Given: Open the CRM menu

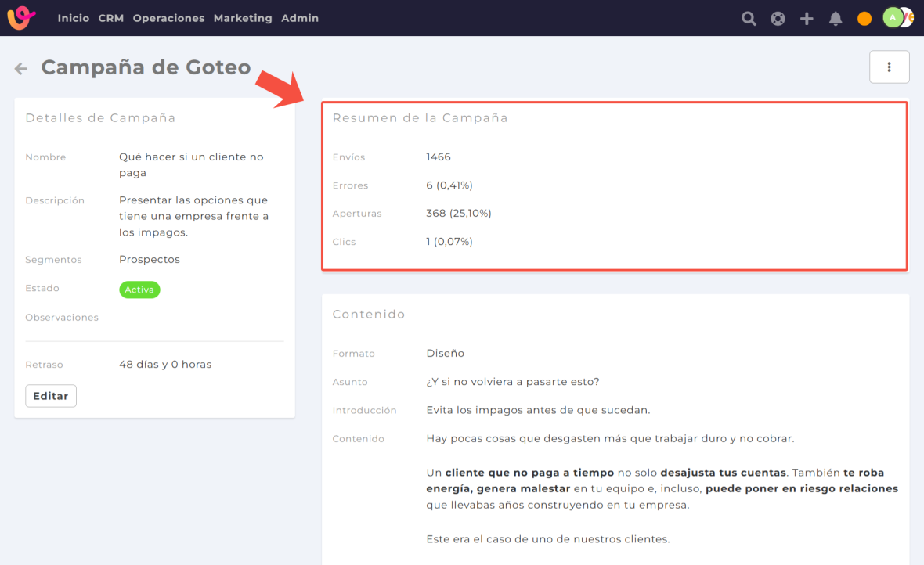Looking at the screenshot, I should tap(110, 18).
